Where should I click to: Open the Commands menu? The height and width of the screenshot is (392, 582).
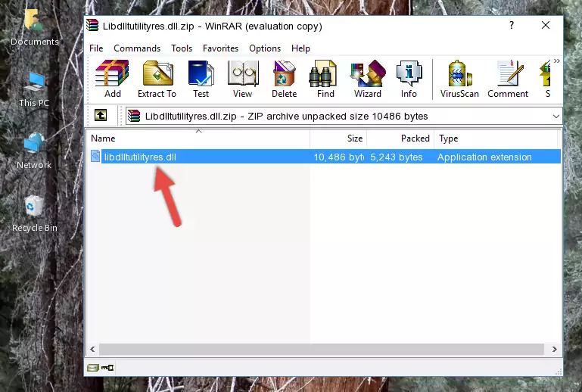click(137, 48)
